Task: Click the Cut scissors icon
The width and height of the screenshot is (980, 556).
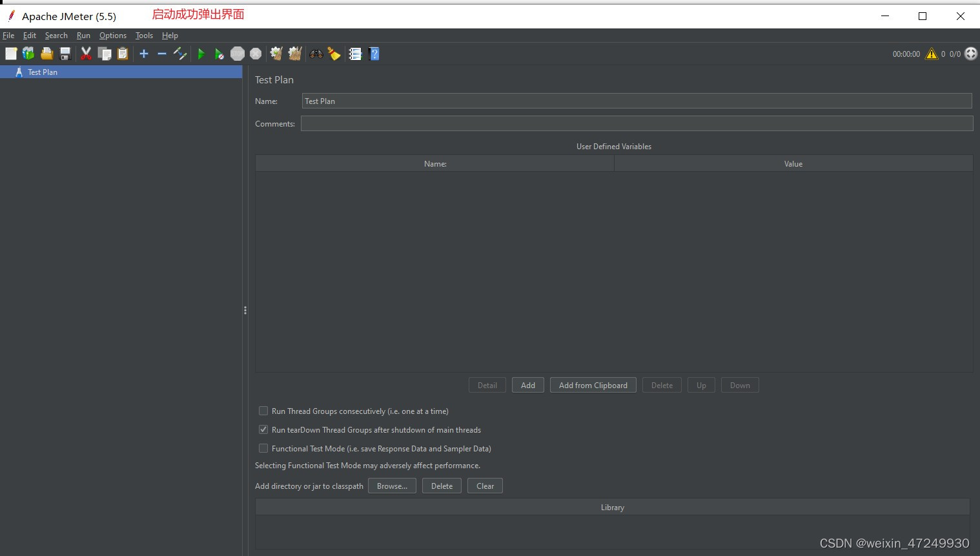Action: [x=86, y=54]
